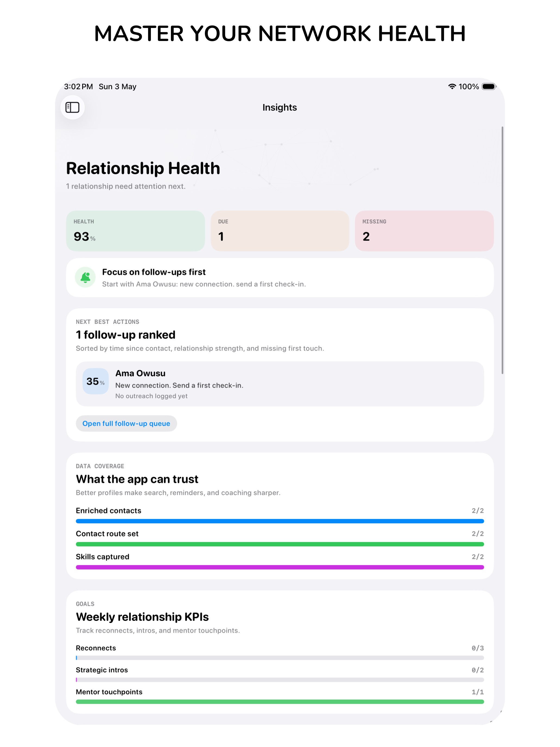The image size is (560, 747).
Task: Open the MISSING 2 card
Action: pyautogui.click(x=424, y=231)
